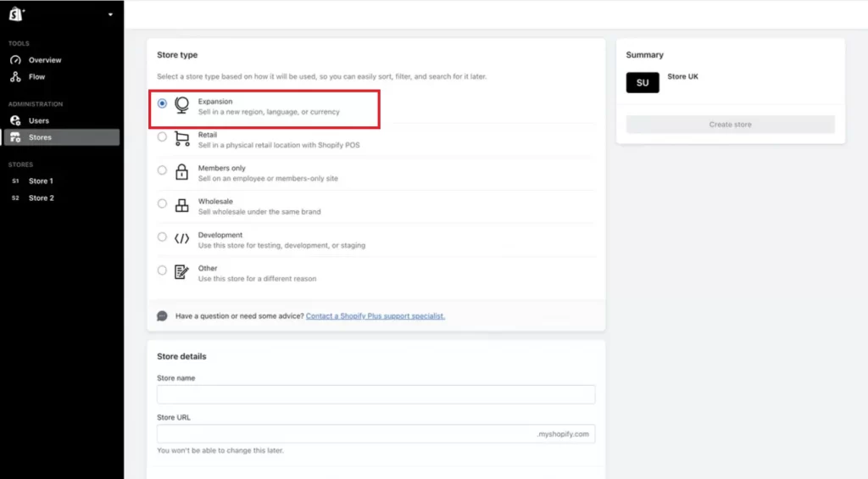This screenshot has height=479, width=868.
Task: Click the Overview gauge icon
Action: 15,60
